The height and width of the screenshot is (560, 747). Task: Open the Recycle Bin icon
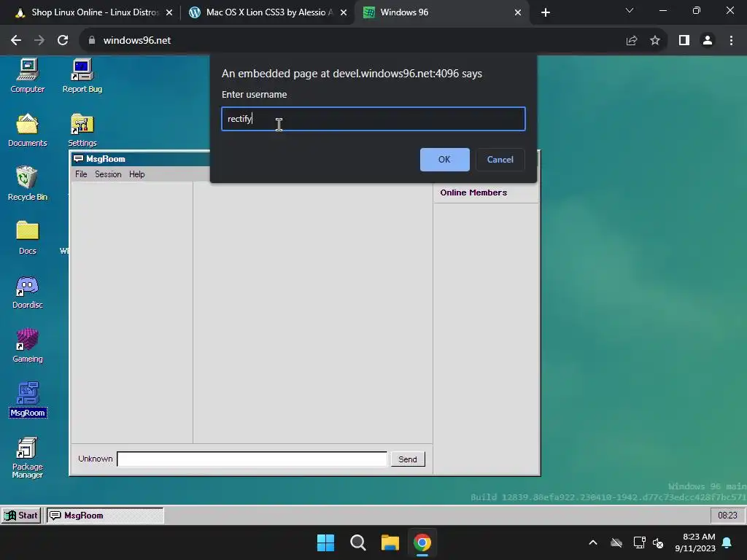pos(28,184)
